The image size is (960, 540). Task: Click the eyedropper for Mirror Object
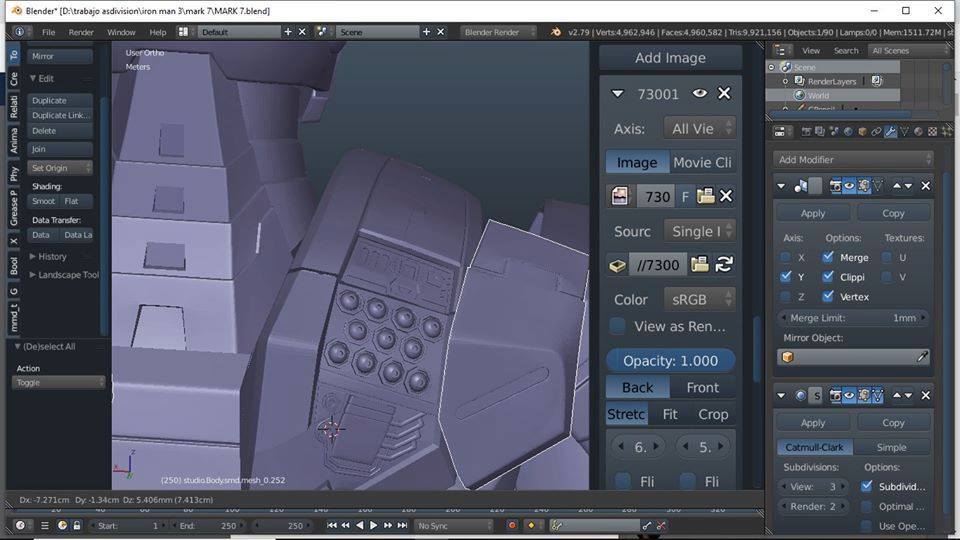click(922, 357)
